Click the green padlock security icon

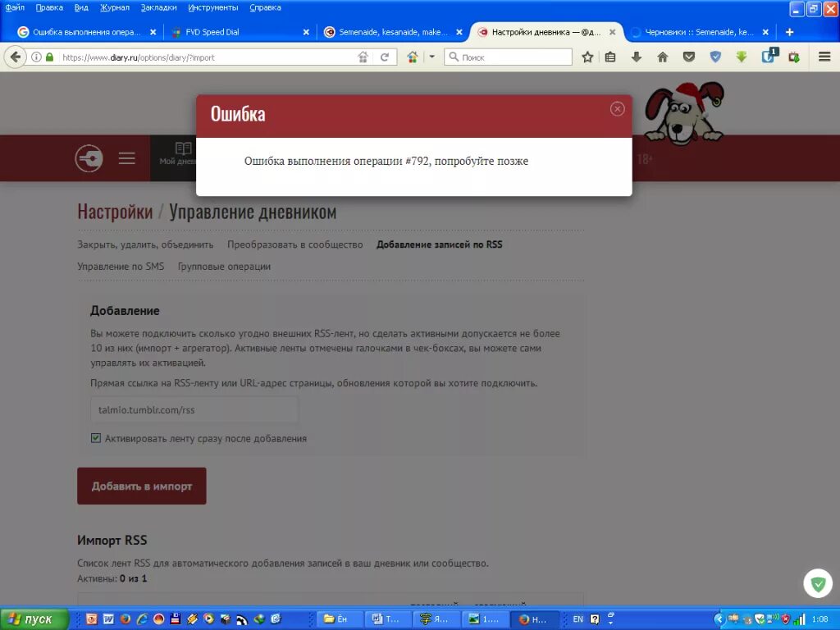(x=50, y=57)
